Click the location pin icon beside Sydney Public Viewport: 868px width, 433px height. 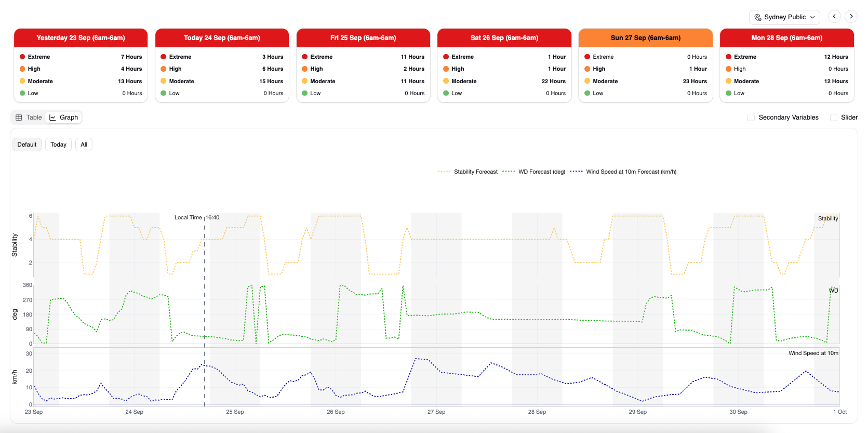click(758, 17)
